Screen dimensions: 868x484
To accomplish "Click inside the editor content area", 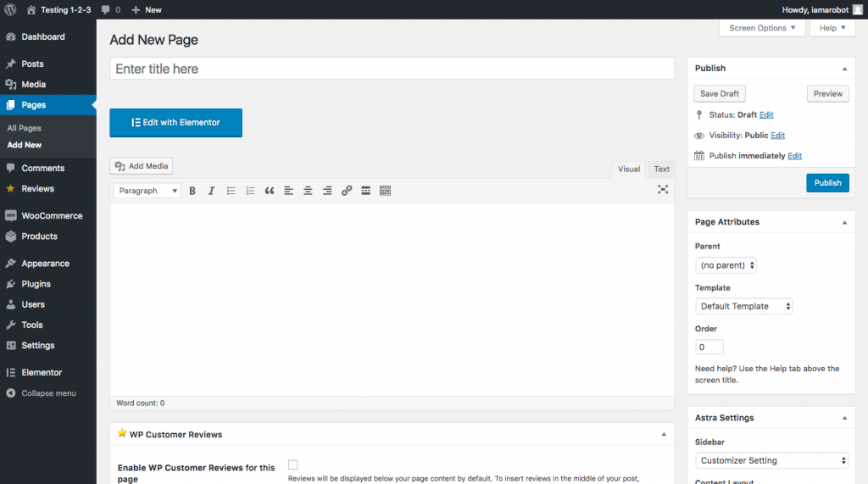I will click(x=392, y=299).
